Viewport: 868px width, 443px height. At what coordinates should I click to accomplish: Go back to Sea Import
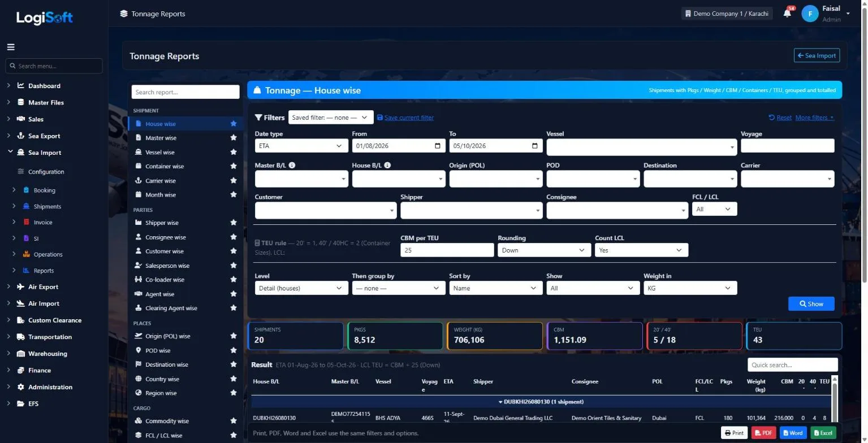point(817,55)
